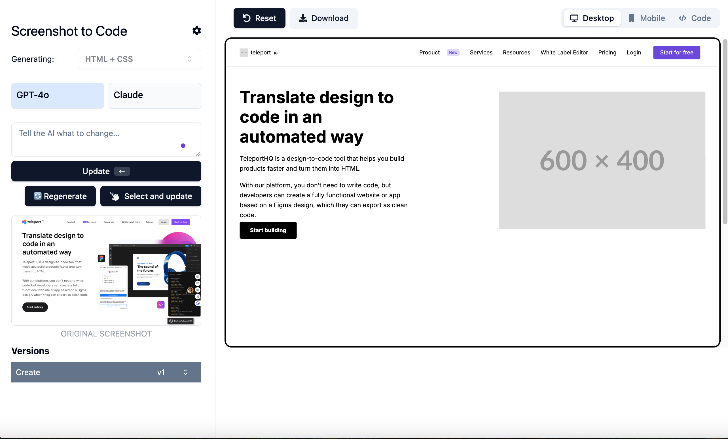Click the 'Generating:' label
728x439 pixels.
pyautogui.click(x=32, y=59)
